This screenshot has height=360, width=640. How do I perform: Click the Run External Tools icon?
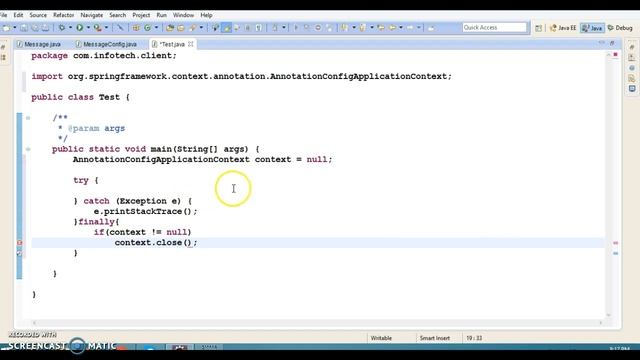pyautogui.click(x=98, y=28)
